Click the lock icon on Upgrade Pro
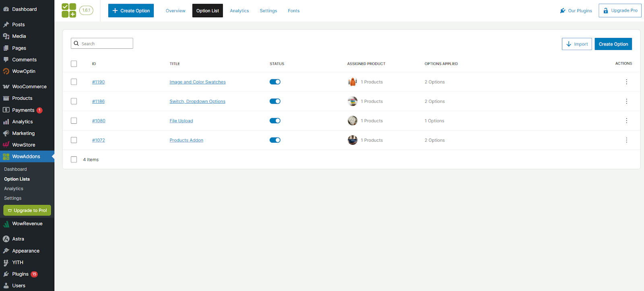The image size is (644, 291). coord(606,10)
